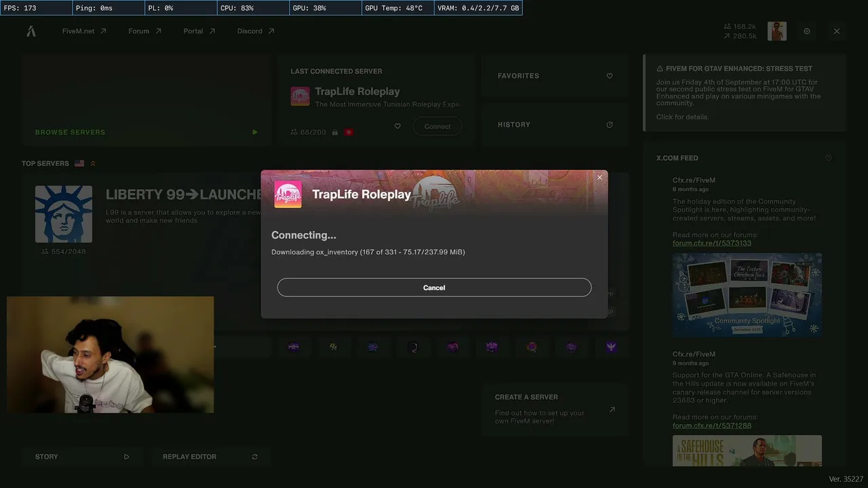Click the user avatar in the top bar
Viewport: 868px width, 488px height.
coord(777,31)
